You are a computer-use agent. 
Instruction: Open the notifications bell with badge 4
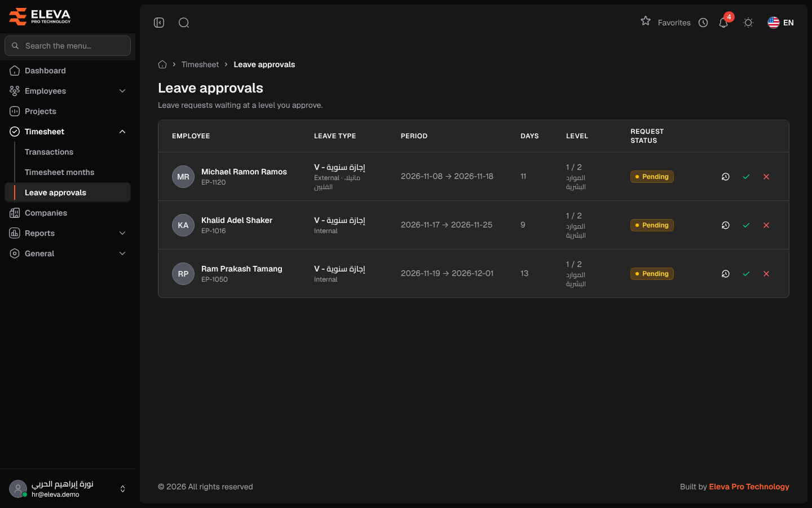click(x=723, y=23)
